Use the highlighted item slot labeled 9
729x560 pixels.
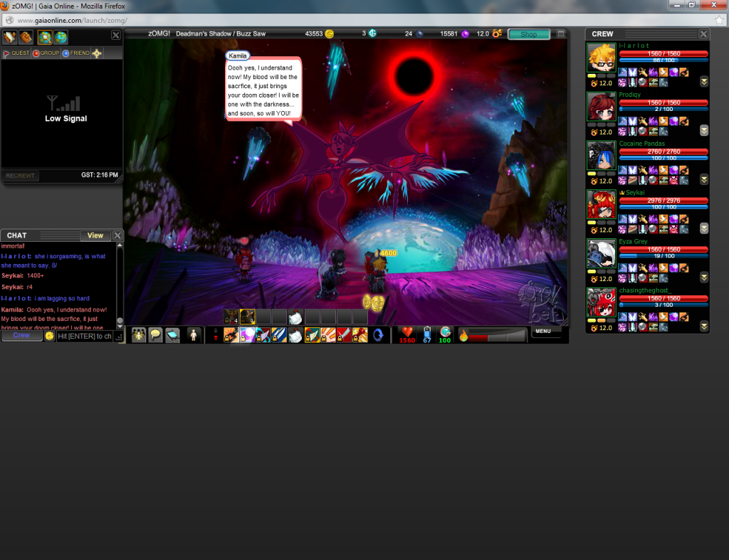[x=247, y=317]
